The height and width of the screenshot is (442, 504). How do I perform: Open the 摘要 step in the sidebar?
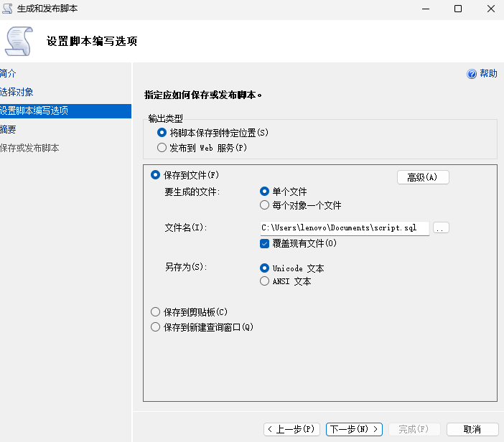click(8, 129)
